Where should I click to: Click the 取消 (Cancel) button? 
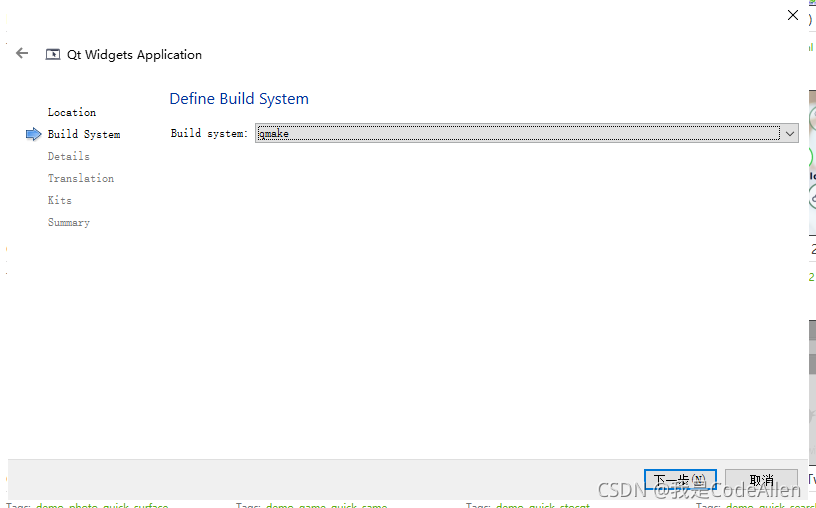761,479
